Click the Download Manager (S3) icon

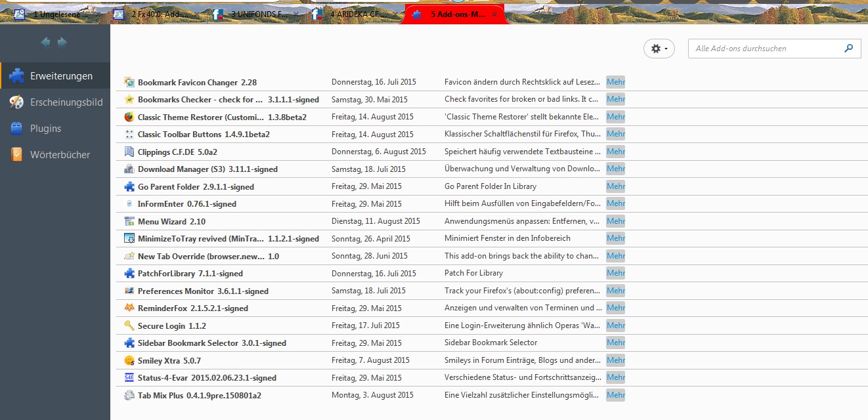pos(129,169)
